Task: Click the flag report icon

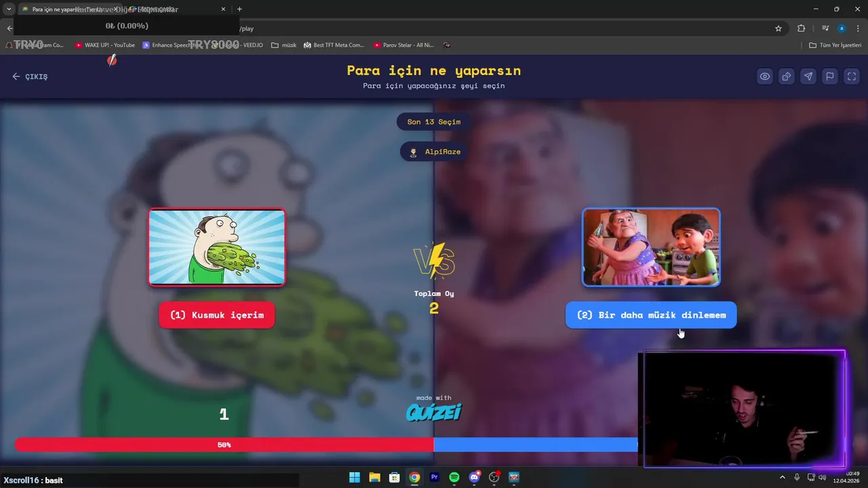Action: [x=830, y=77]
